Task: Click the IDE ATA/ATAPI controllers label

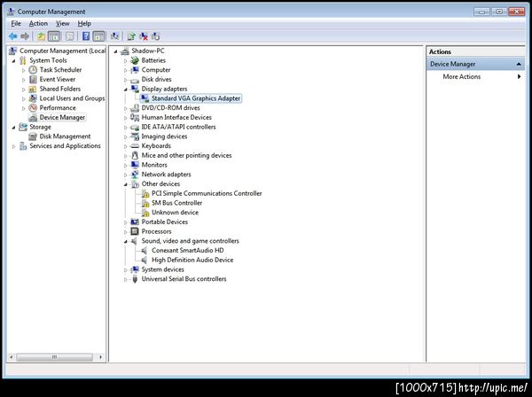Action: 178,127
